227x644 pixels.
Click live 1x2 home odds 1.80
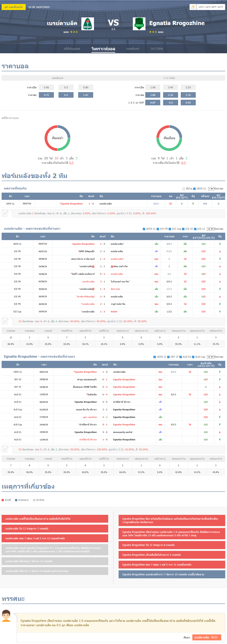(x=153, y=95)
